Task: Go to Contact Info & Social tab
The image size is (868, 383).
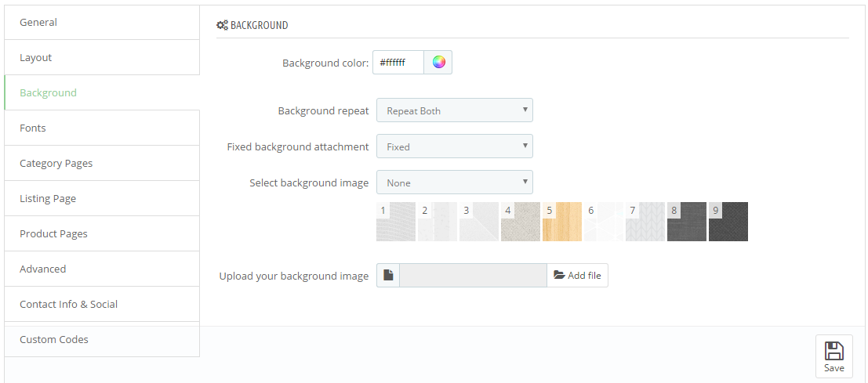Action: 102,304
